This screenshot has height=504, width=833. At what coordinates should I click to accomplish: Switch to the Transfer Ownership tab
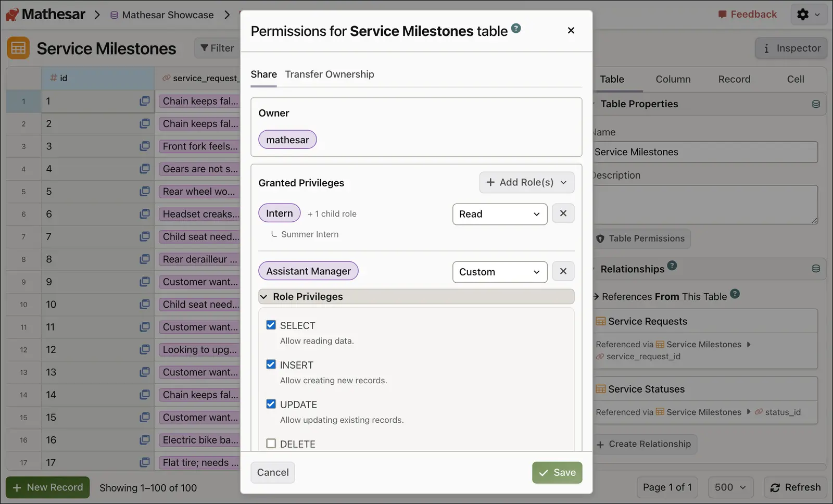330,74
